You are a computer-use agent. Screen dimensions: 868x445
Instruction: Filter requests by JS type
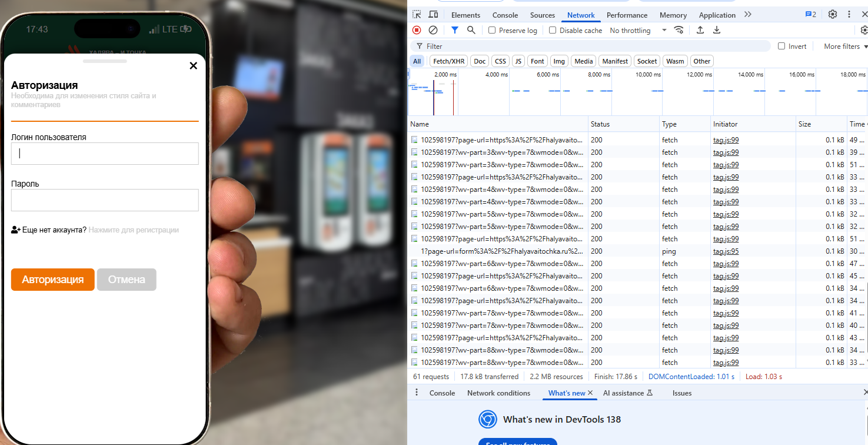pos(518,61)
